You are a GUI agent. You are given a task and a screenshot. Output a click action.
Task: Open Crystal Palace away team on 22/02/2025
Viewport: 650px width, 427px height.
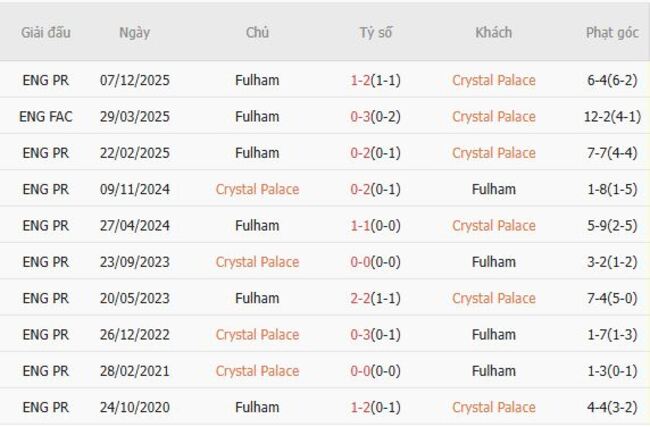pos(493,153)
